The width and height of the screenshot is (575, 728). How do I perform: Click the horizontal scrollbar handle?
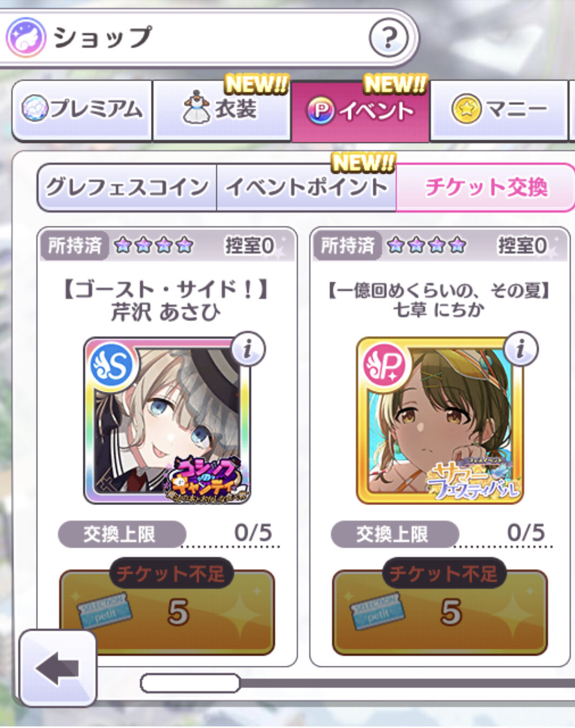click(190, 683)
